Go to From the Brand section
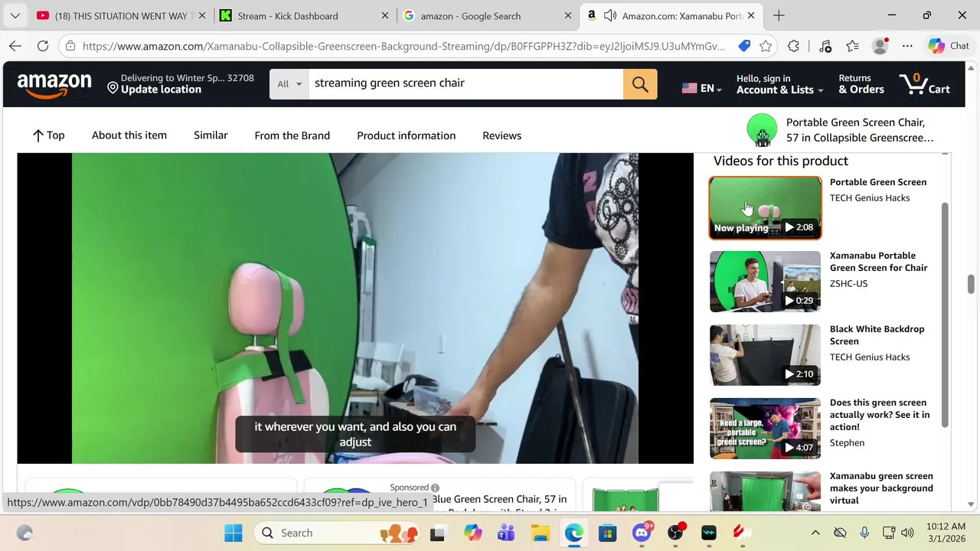This screenshot has height=551, width=980. (292, 135)
